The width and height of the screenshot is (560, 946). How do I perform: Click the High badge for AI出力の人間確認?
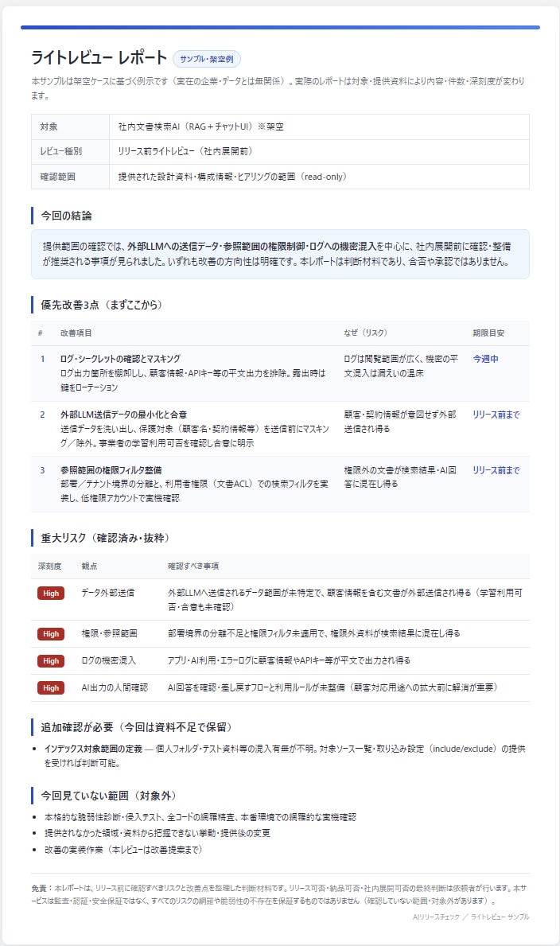(51, 687)
